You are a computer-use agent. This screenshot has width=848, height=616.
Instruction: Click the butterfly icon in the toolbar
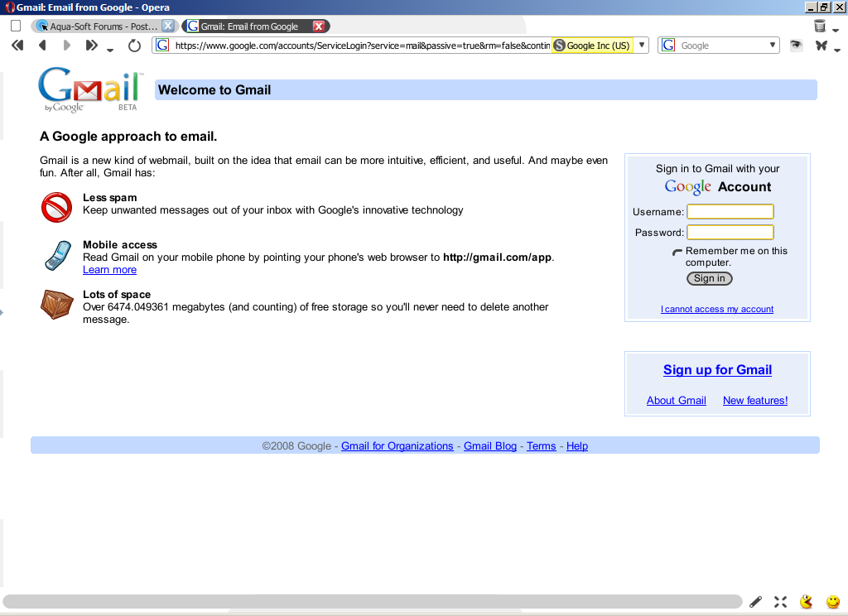(x=821, y=46)
